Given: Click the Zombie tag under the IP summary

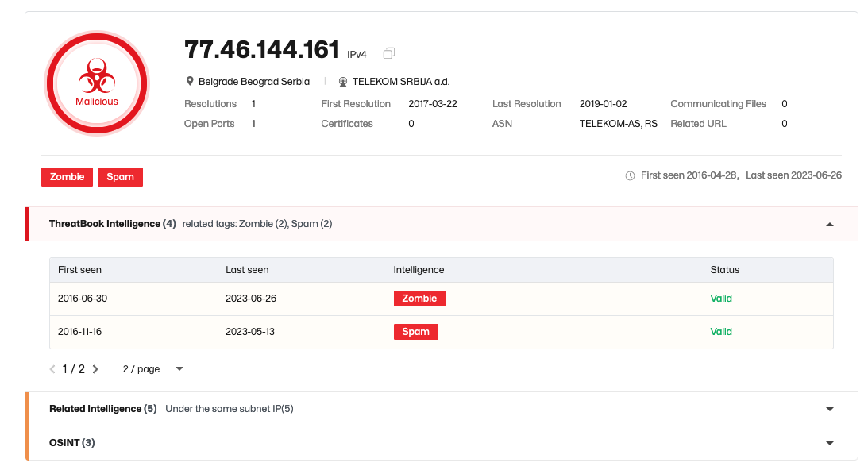Looking at the screenshot, I should click(x=67, y=177).
